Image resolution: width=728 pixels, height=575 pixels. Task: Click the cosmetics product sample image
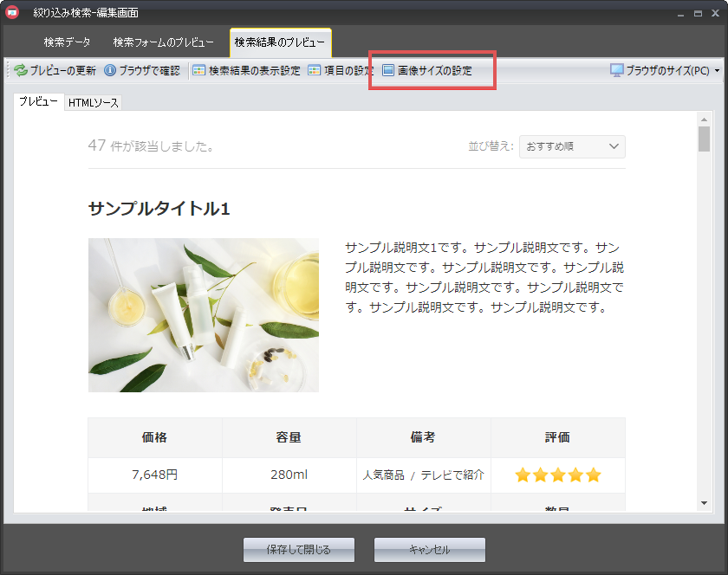point(204,315)
